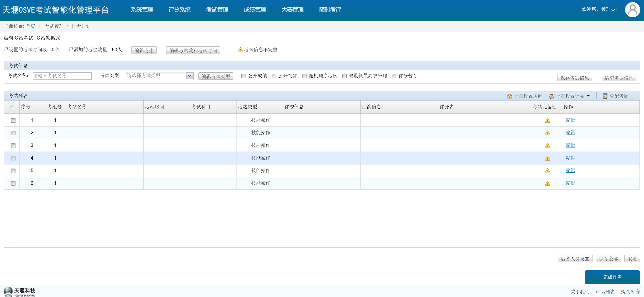Click the 考站房间 column header

[166, 107]
